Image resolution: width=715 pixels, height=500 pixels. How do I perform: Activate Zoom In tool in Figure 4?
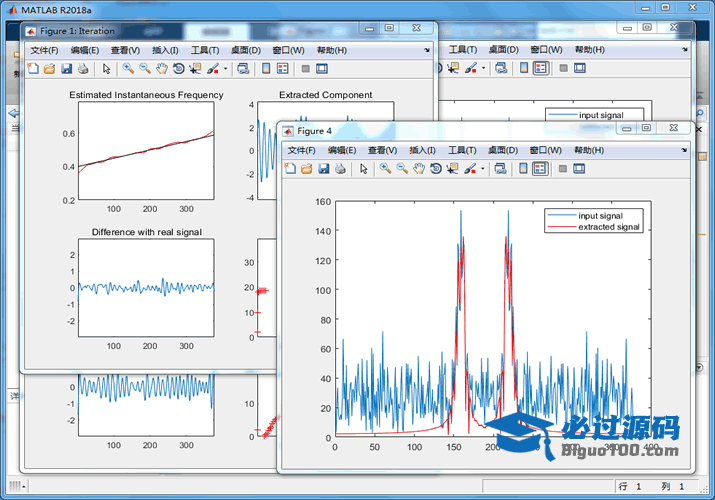point(385,169)
